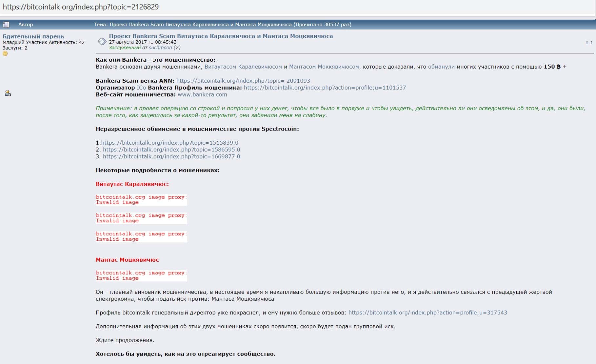
Task: Follow the Витаутасом Каралевичюсом link
Action: [x=243, y=67]
